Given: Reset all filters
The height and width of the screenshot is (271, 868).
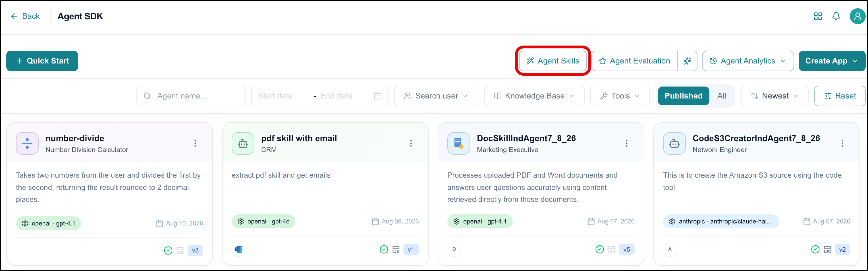Looking at the screenshot, I should [840, 96].
